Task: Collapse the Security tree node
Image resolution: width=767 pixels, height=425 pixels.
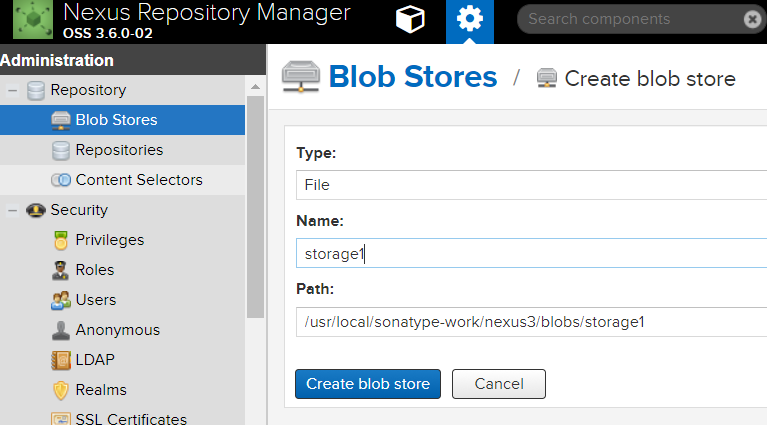Action: [13, 210]
